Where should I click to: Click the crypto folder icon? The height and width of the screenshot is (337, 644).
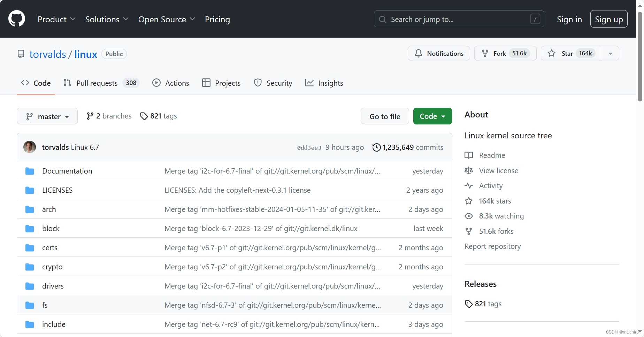[30, 267]
